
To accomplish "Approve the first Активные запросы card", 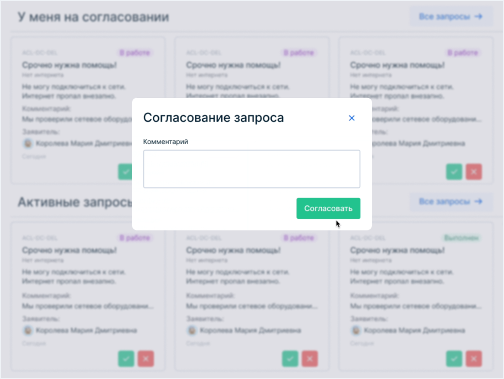I will [126, 359].
